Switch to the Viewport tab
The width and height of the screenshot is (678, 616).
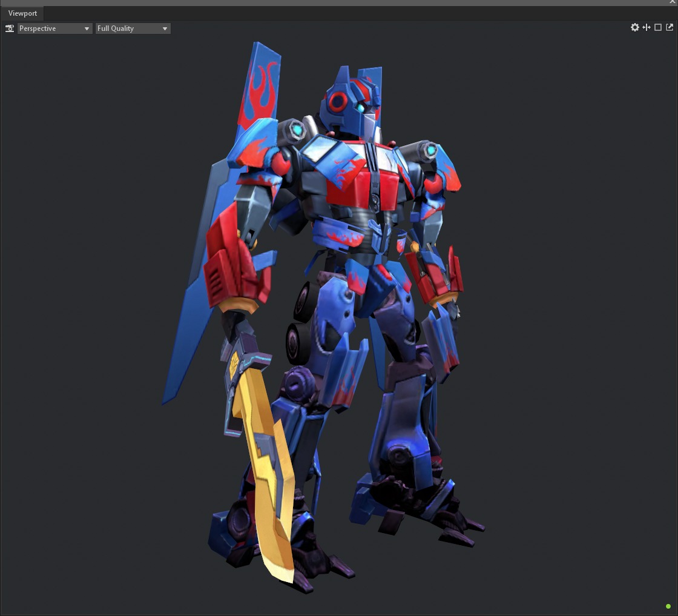pyautogui.click(x=22, y=13)
